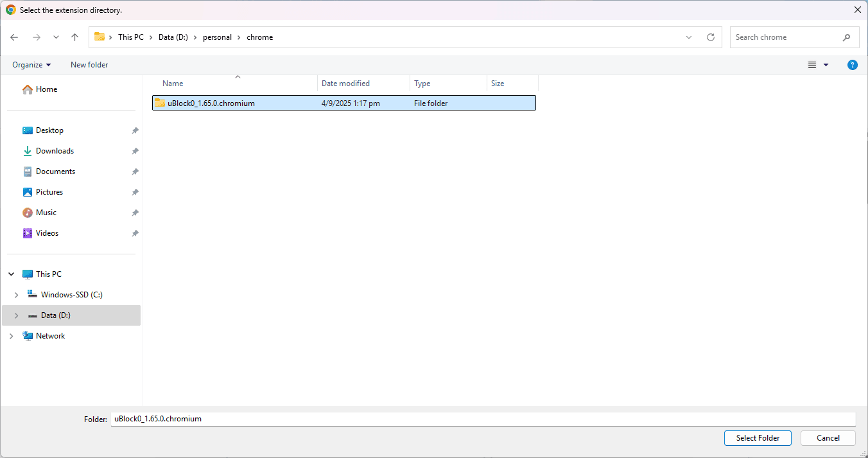This screenshot has width=868, height=458.
Task: Click the pin icon beside Downloads
Action: 135,151
